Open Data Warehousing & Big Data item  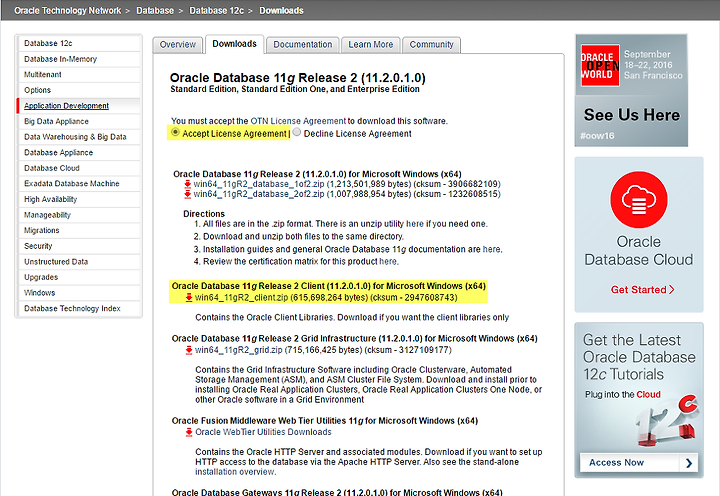click(x=79, y=137)
